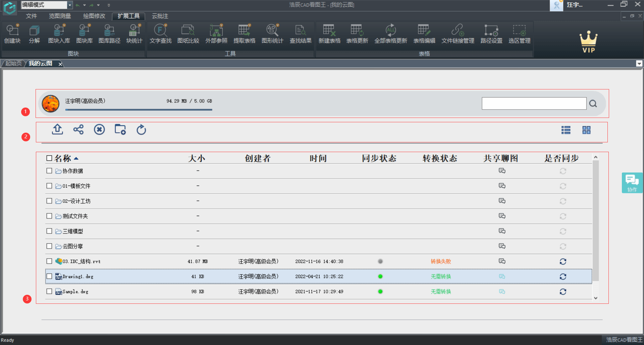
Task: Select the 扩展工具 ribbon tab
Action: pos(128,16)
